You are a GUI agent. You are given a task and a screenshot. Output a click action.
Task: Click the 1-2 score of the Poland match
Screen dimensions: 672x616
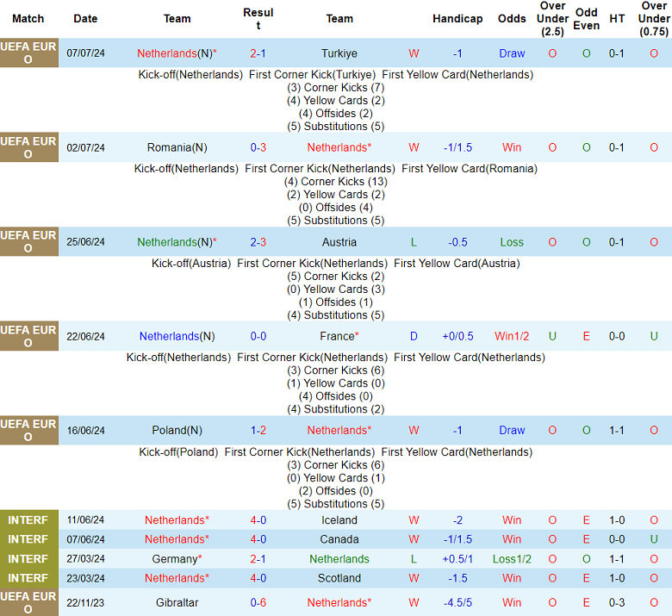[x=258, y=430]
